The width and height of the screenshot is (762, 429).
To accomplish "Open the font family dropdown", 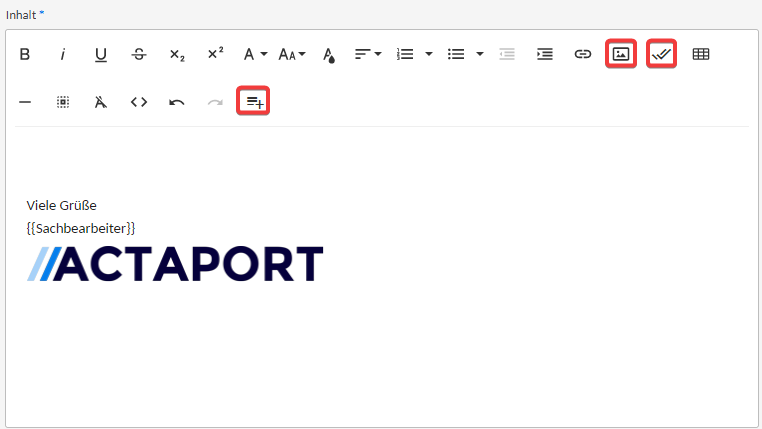I will (255, 54).
